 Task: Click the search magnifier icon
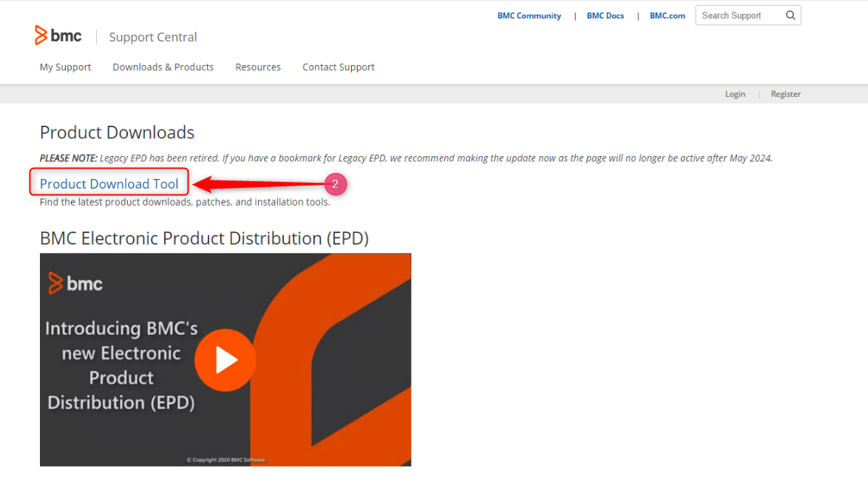click(x=790, y=16)
